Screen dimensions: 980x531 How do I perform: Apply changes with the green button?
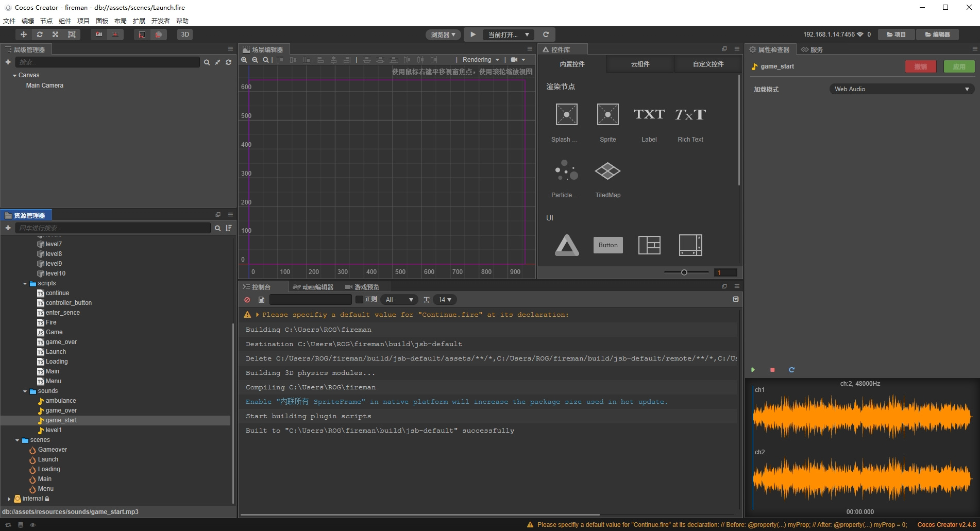pos(959,66)
